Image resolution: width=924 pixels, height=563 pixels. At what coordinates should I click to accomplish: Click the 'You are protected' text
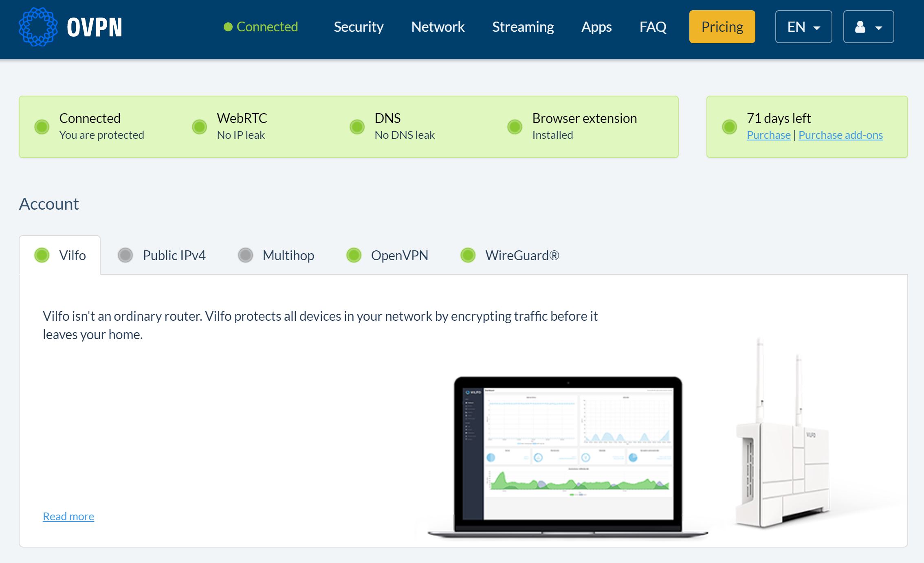[101, 135]
